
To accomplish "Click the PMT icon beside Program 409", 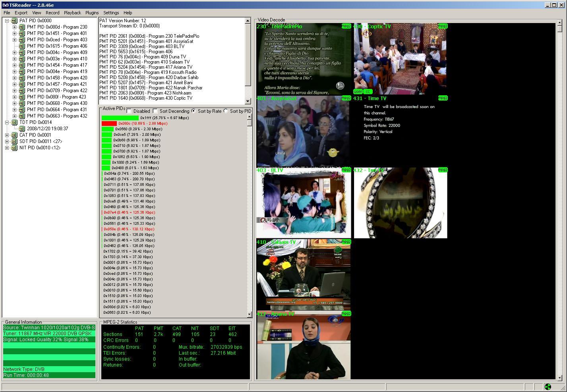I will pos(21,52).
